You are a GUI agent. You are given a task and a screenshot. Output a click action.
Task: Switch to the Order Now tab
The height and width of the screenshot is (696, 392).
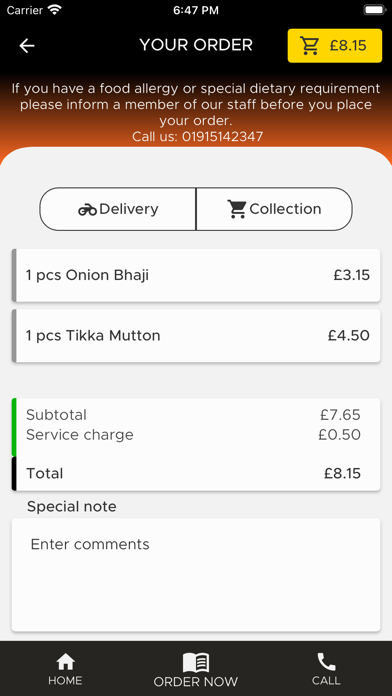tap(196, 669)
